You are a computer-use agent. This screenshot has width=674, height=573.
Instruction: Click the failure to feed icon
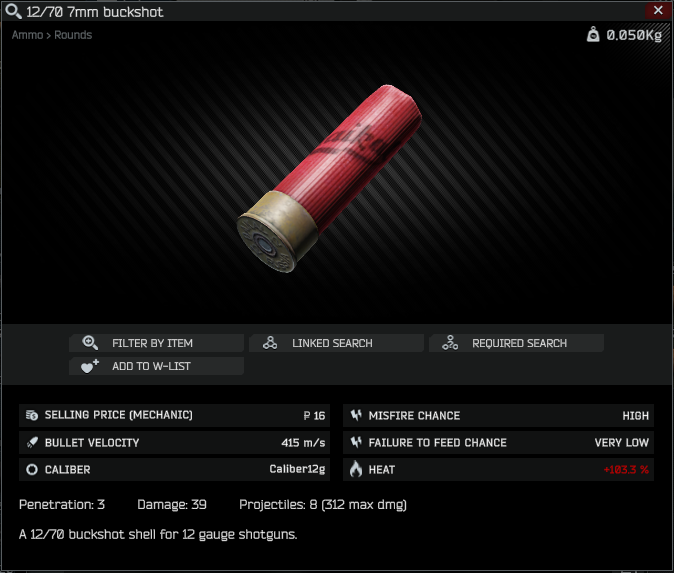tap(356, 442)
